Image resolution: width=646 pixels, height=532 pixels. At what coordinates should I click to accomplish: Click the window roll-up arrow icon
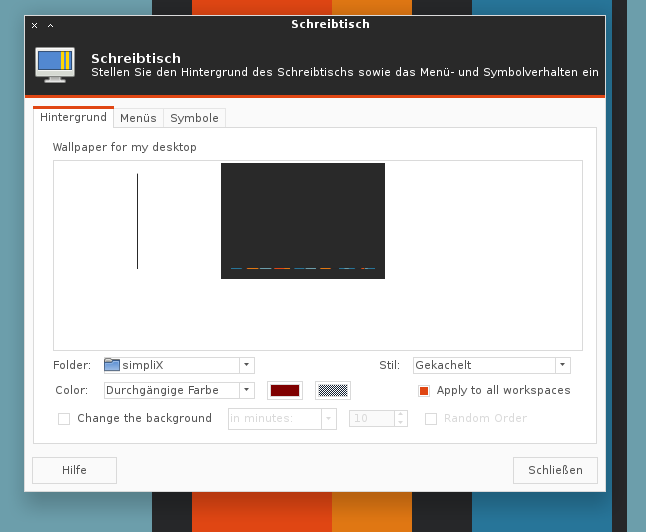click(x=50, y=25)
